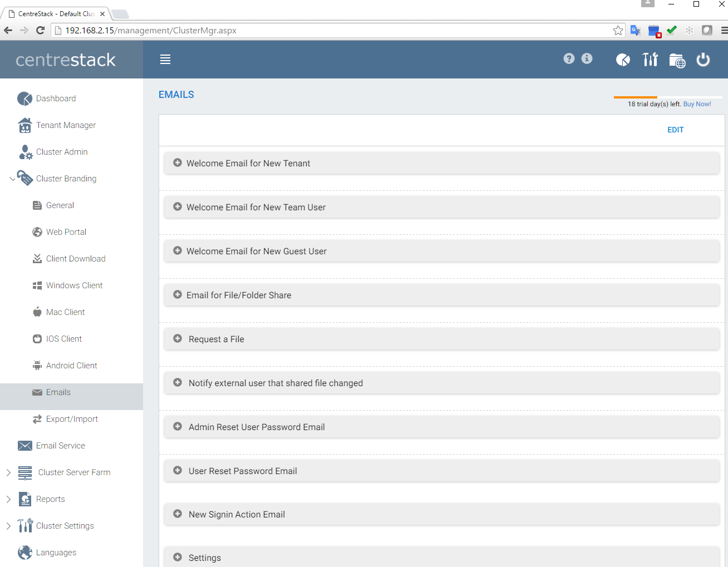Viewport: 728px width, 567px height.
Task: Click the power logout icon
Action: [704, 59]
